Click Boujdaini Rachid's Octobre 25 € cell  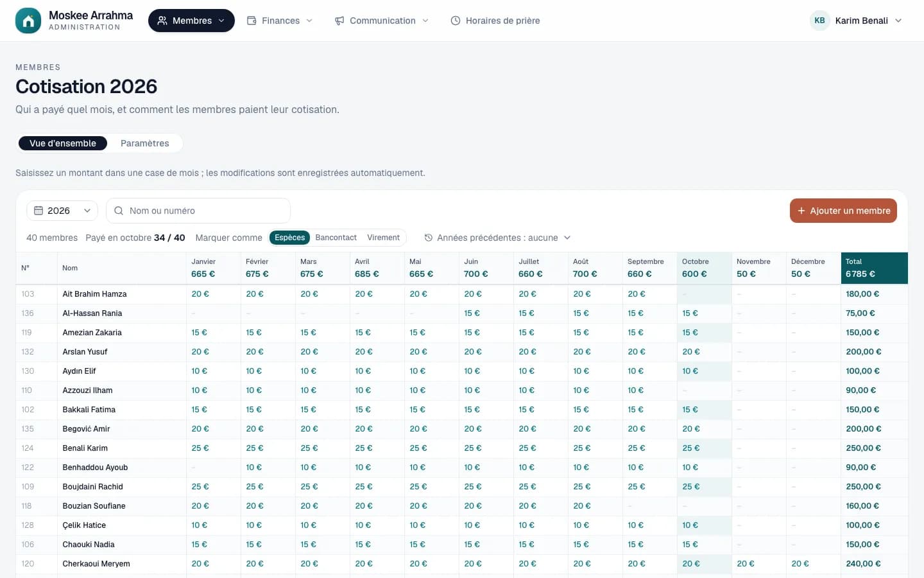(704, 487)
